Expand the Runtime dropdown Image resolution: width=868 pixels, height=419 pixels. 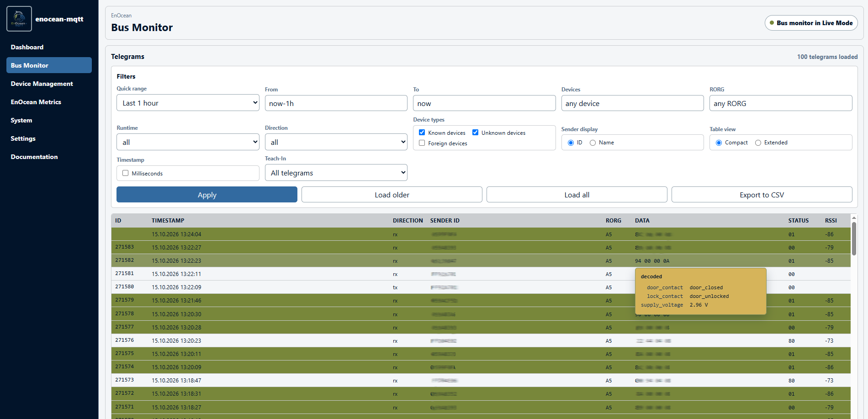point(188,142)
